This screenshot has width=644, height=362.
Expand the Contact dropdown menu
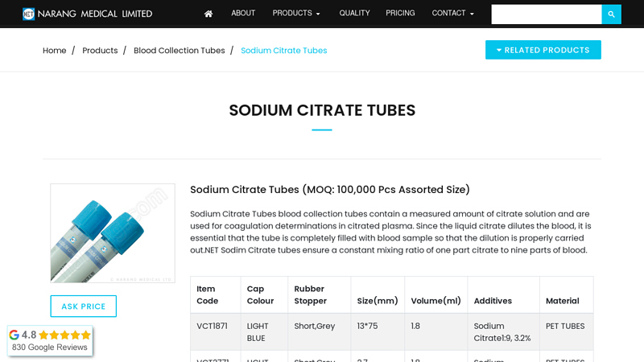pos(452,13)
